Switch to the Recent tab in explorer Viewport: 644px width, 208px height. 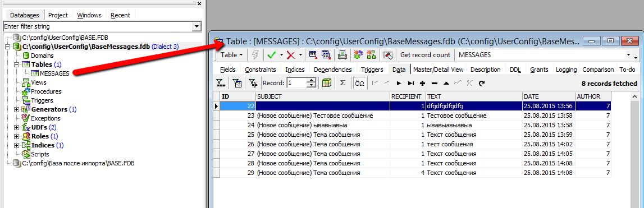click(x=120, y=15)
